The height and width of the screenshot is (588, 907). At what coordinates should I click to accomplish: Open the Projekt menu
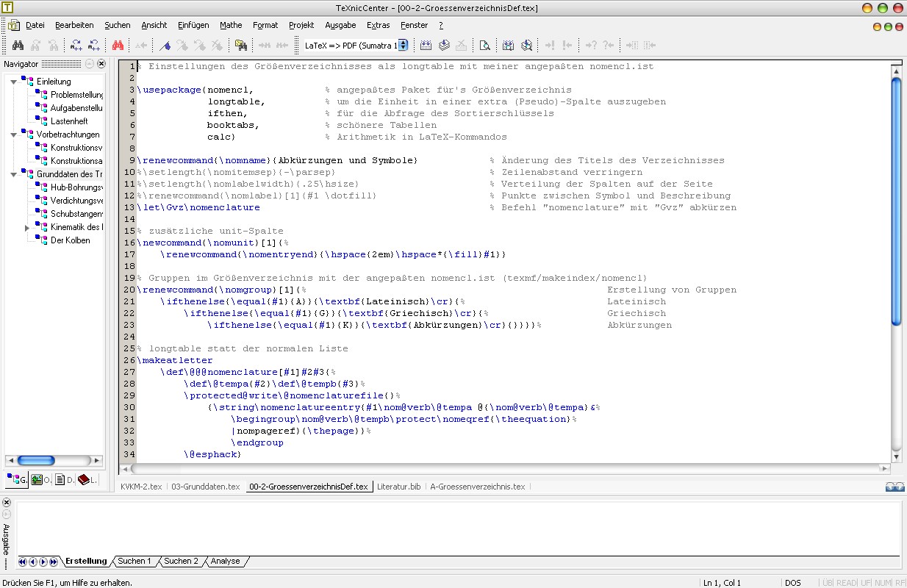click(301, 25)
